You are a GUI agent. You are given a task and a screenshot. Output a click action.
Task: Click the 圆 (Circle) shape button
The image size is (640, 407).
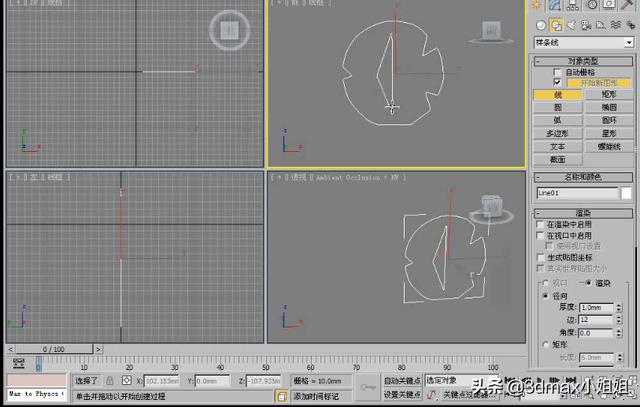click(x=558, y=107)
